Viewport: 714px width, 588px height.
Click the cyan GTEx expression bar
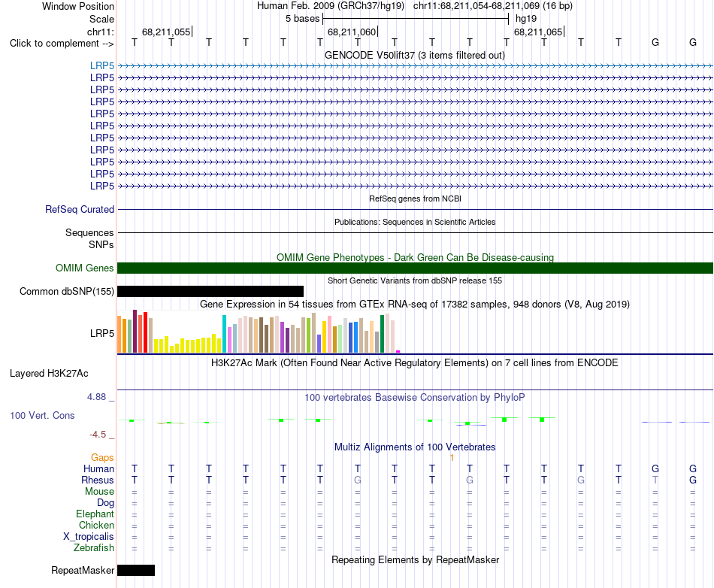tap(224, 334)
